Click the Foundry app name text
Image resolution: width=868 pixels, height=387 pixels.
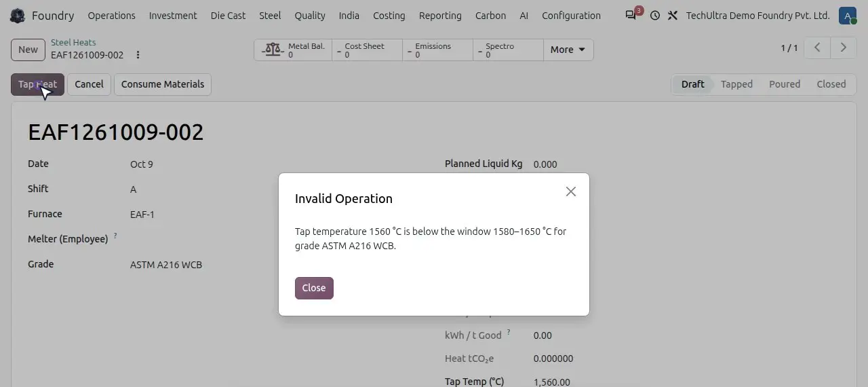(53, 16)
